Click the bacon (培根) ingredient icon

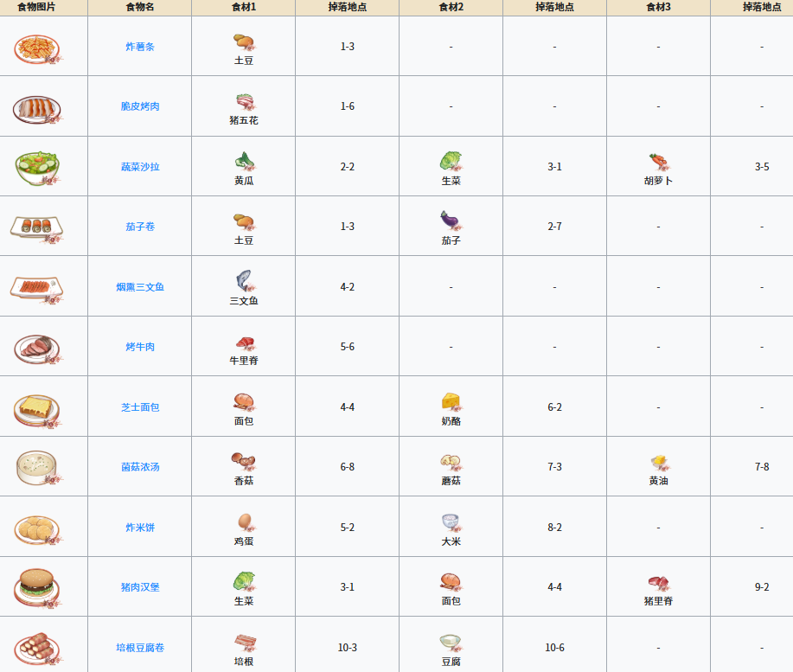click(243, 642)
